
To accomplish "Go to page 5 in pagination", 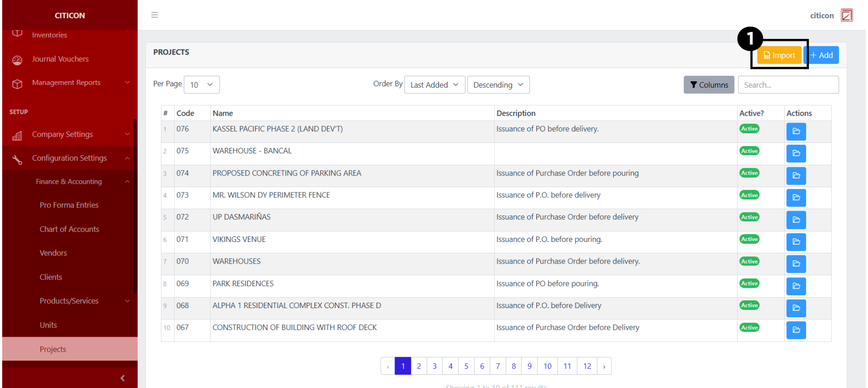I will point(466,366).
